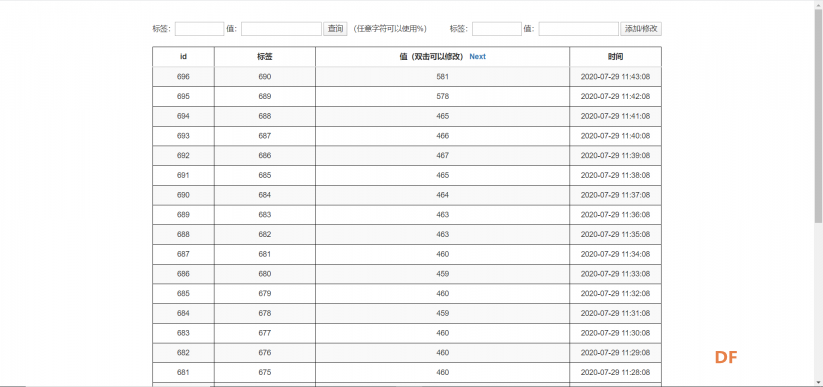The image size is (823, 387).
Task: Open the Next page link
Action: click(x=478, y=57)
